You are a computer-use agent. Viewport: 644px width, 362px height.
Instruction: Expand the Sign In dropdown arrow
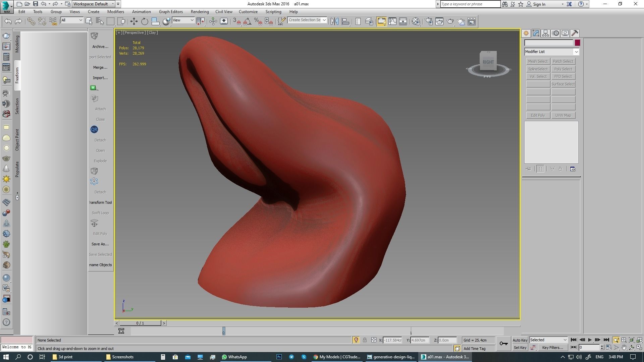[562, 4]
